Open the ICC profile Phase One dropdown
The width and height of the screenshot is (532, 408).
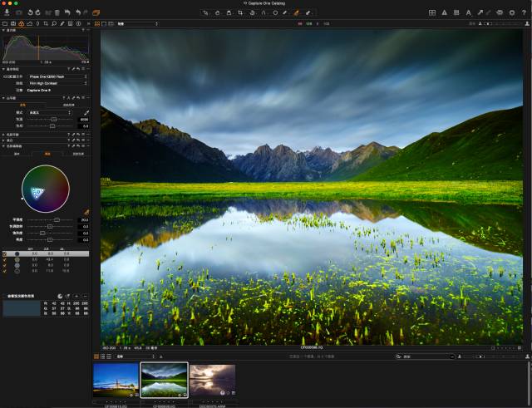tap(57, 76)
